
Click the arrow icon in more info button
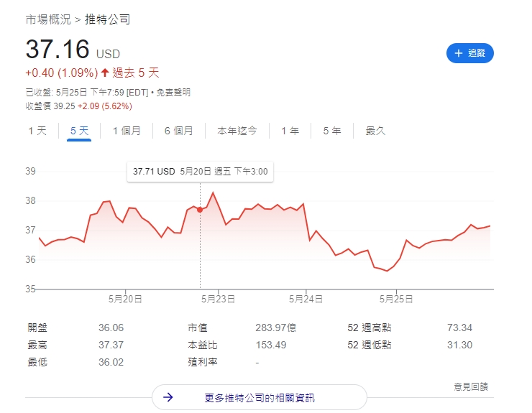(x=168, y=397)
